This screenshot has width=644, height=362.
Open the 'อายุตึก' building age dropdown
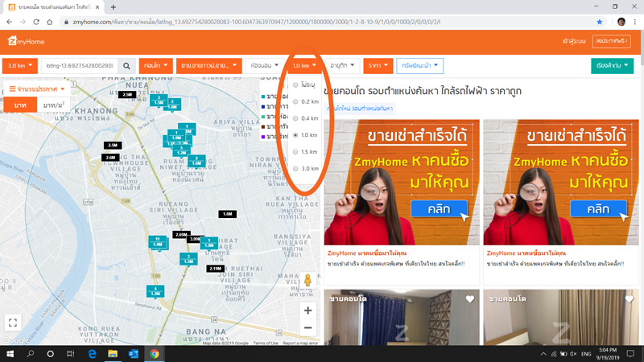(343, 66)
